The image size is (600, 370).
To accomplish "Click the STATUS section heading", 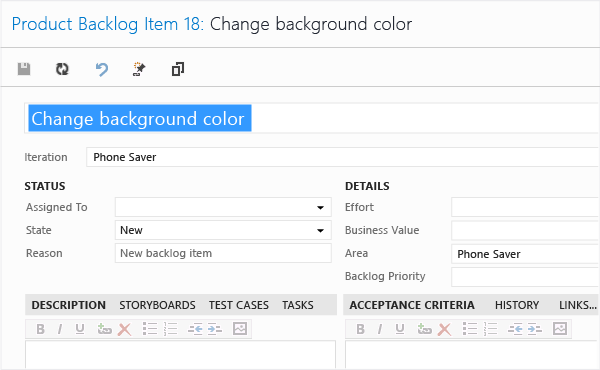I will pyautogui.click(x=45, y=186).
